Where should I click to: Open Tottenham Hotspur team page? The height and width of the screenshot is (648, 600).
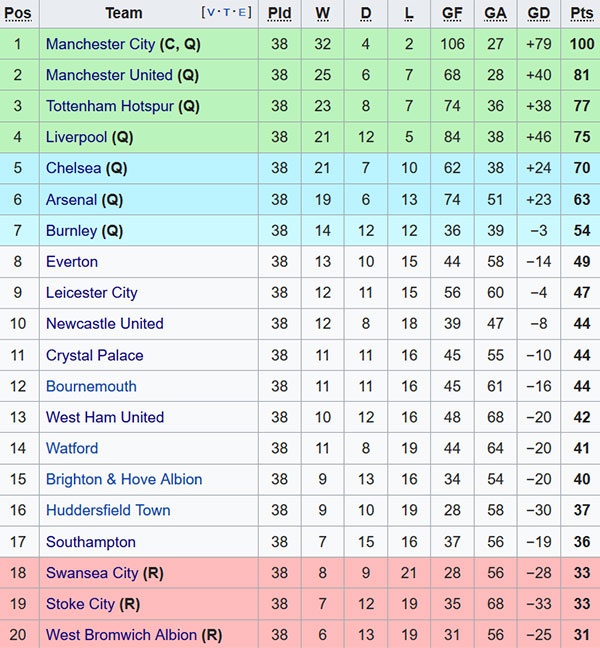[x=110, y=106]
